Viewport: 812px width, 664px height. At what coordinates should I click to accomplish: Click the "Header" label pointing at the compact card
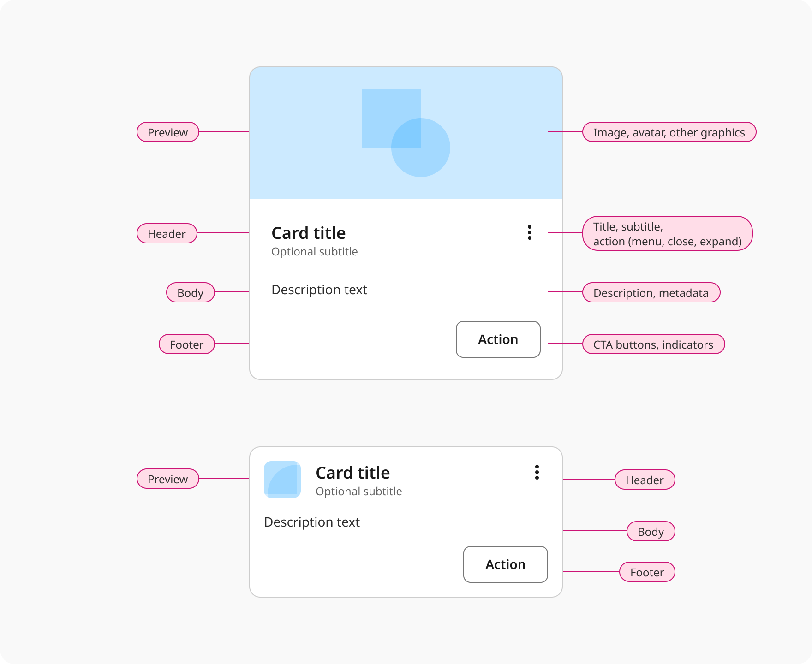[645, 480]
